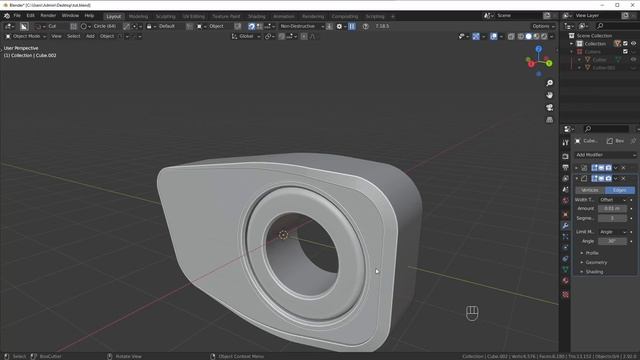Toggle Cube object visibility eye in outliner
Image resolution: width=640 pixels, height=360 pixels.
click(633, 60)
